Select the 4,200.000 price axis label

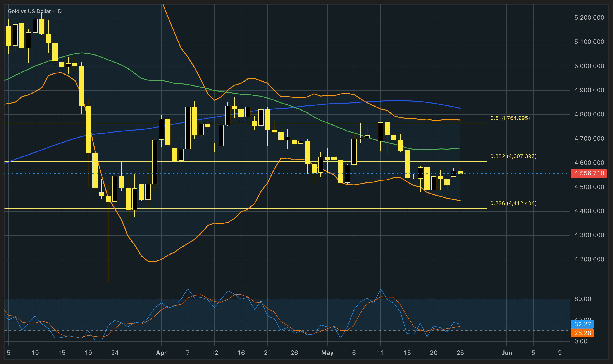[589, 259]
